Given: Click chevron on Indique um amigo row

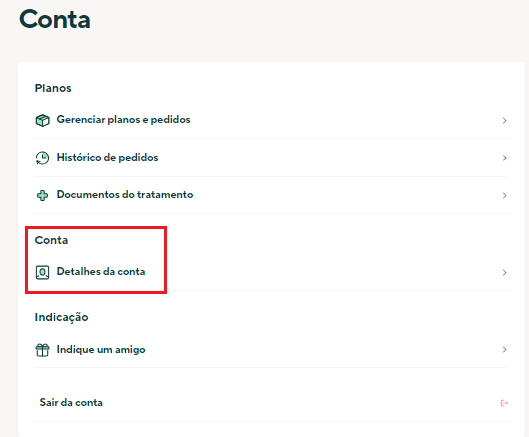Looking at the screenshot, I should click(504, 350).
